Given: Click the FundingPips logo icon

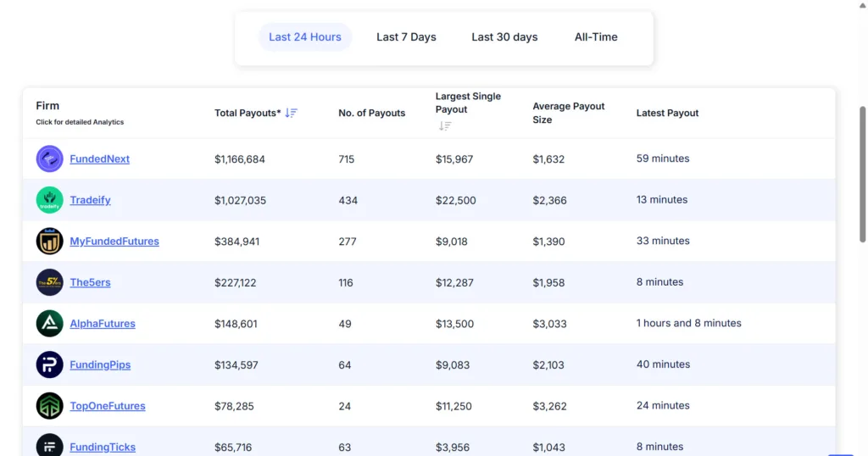Looking at the screenshot, I should click(50, 364).
